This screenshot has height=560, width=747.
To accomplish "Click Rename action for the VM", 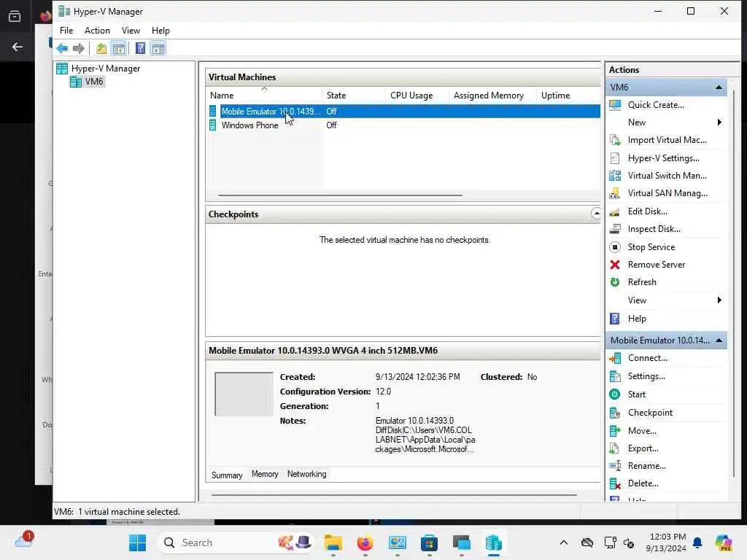I will (x=646, y=466).
